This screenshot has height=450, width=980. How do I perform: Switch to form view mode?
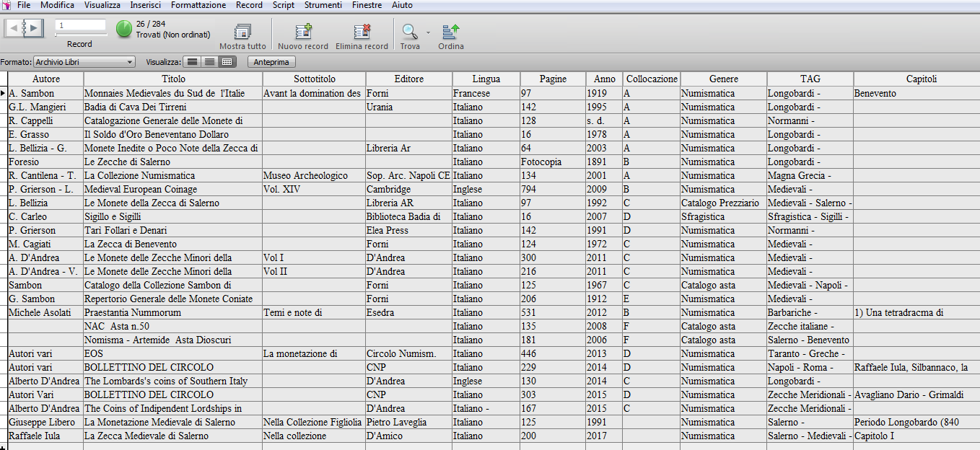(192, 62)
